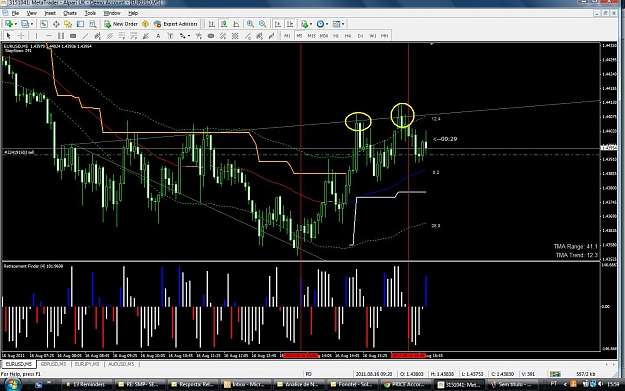Toggle Chart Shift
The width and height of the screenshot is (625, 391).
[x=290, y=24]
